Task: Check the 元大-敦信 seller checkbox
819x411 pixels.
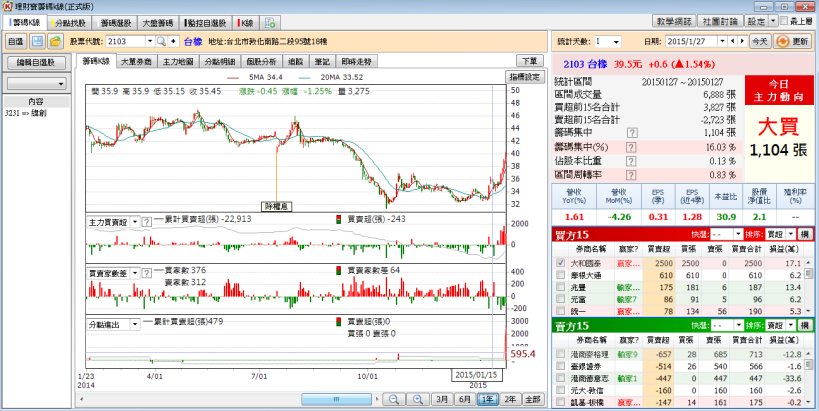Action: click(x=560, y=390)
